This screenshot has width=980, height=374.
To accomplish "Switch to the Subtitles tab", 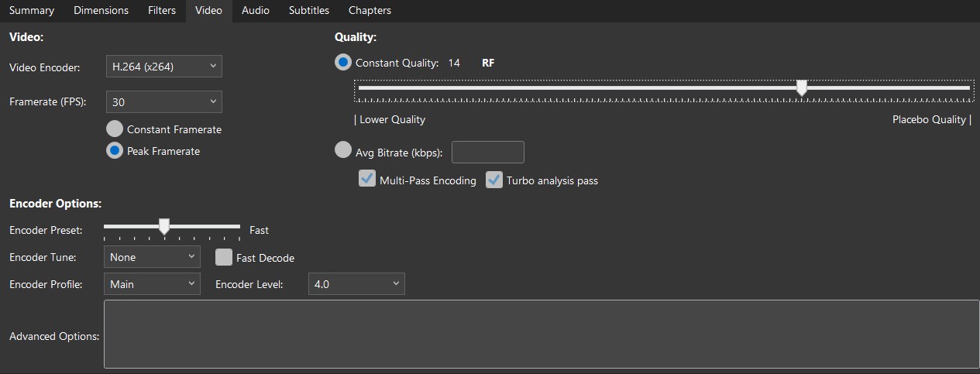I will (x=308, y=11).
